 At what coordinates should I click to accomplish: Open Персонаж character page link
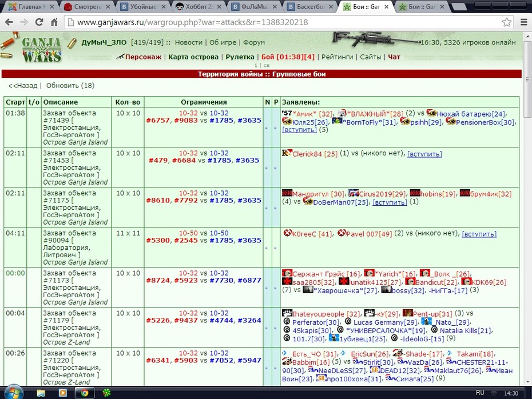pos(143,57)
